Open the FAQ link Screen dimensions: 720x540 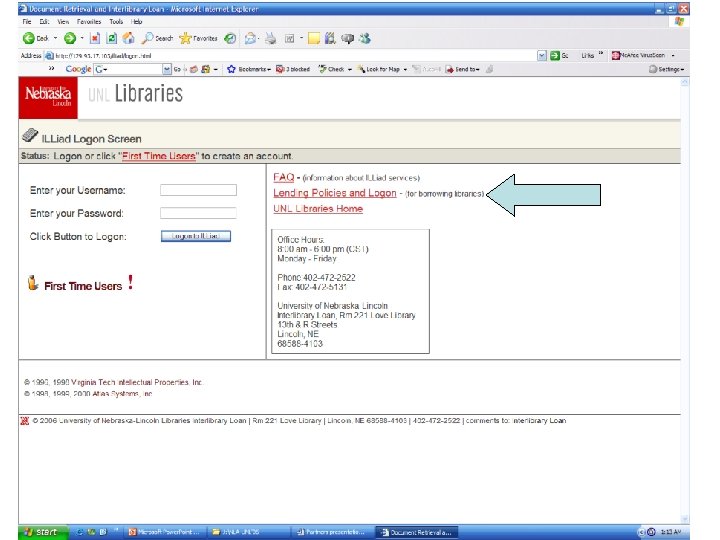[283, 177]
